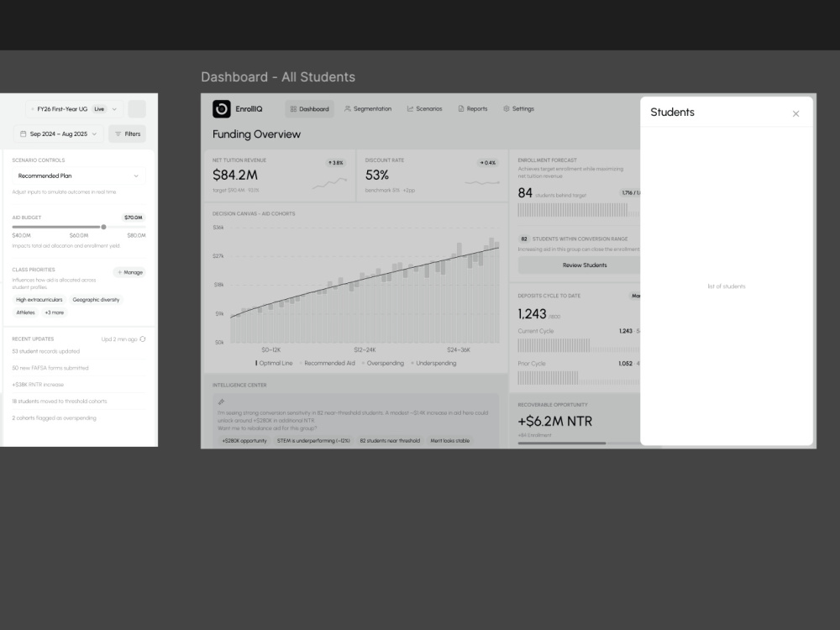Click the Athletes tag
The height and width of the screenshot is (630, 840).
tap(25, 312)
